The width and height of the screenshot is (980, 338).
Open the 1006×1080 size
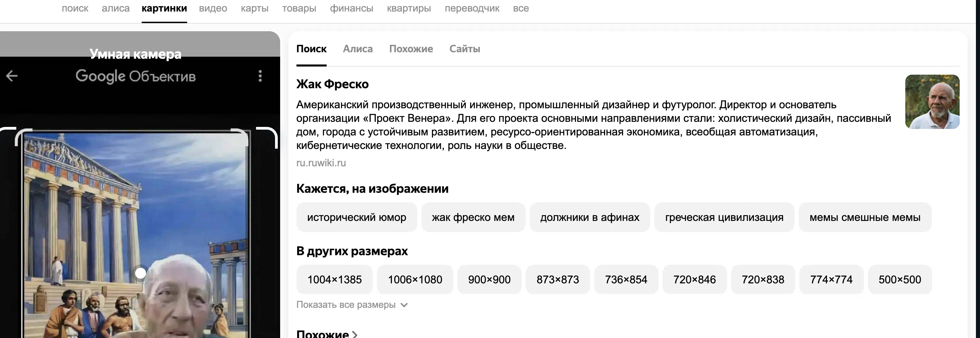coord(415,279)
